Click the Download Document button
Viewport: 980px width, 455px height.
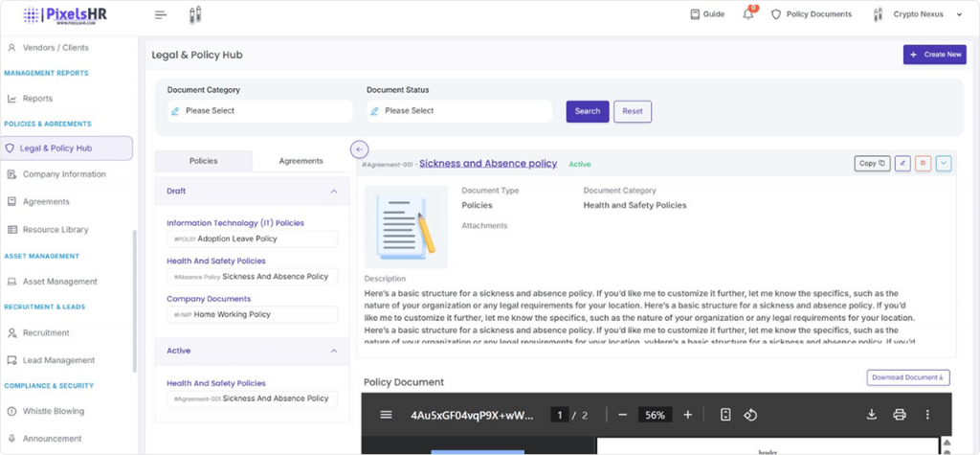907,377
